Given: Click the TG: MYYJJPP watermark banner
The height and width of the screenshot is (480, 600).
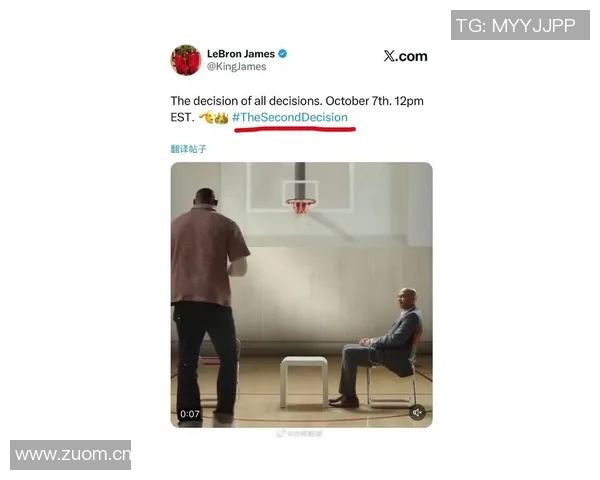Looking at the screenshot, I should click(x=520, y=25).
